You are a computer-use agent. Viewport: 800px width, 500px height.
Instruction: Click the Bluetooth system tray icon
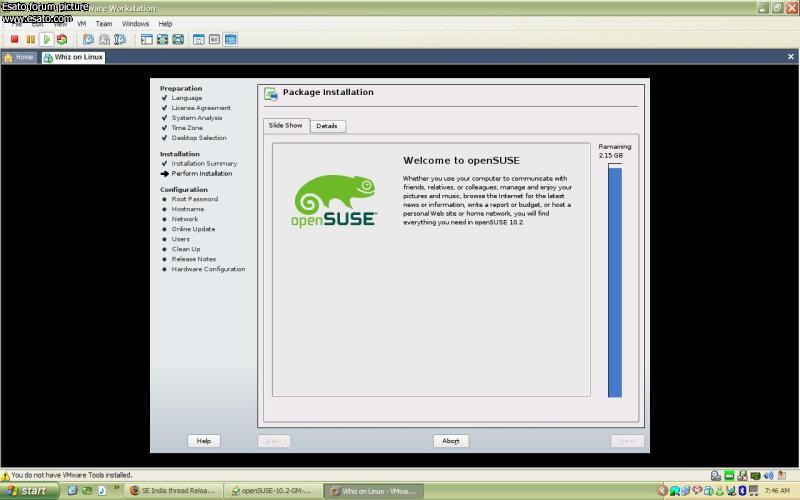(742, 491)
